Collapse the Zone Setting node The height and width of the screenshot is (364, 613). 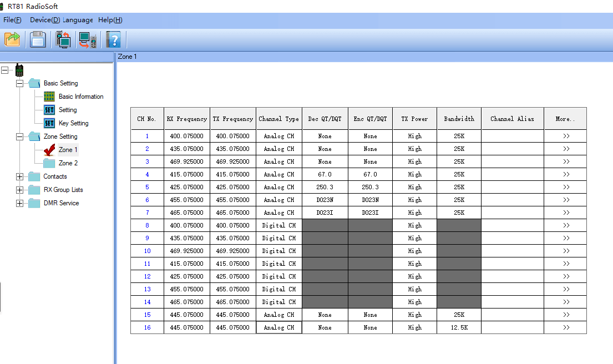(x=20, y=136)
